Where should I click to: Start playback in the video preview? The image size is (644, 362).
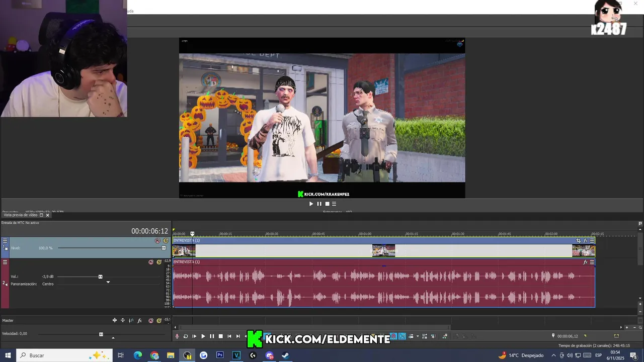pyautogui.click(x=311, y=204)
